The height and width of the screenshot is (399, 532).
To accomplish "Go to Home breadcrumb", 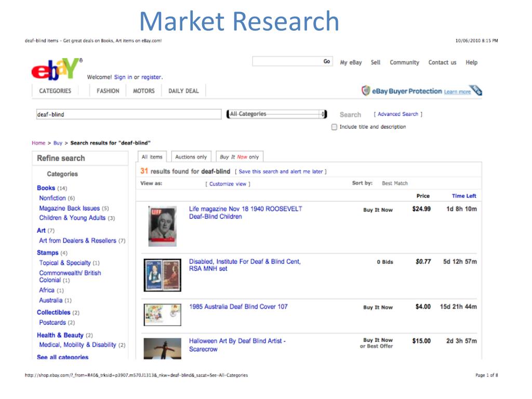I will tap(38, 143).
